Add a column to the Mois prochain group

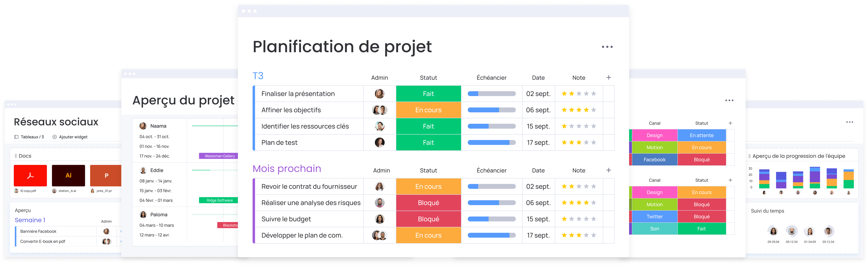pos(609,170)
